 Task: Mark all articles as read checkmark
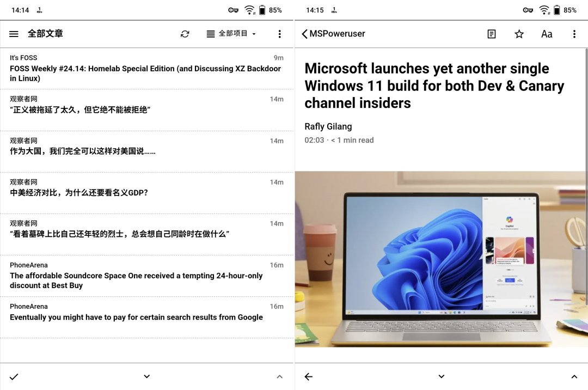point(14,376)
